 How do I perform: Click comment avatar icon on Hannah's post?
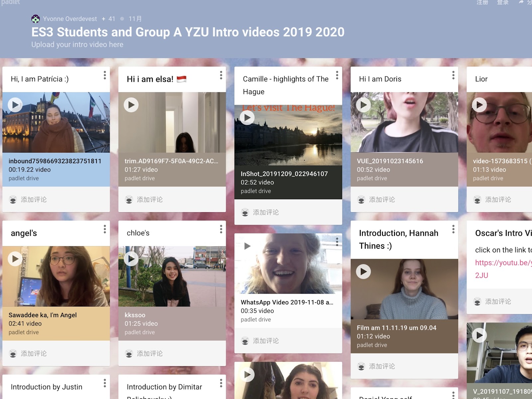pos(361,366)
